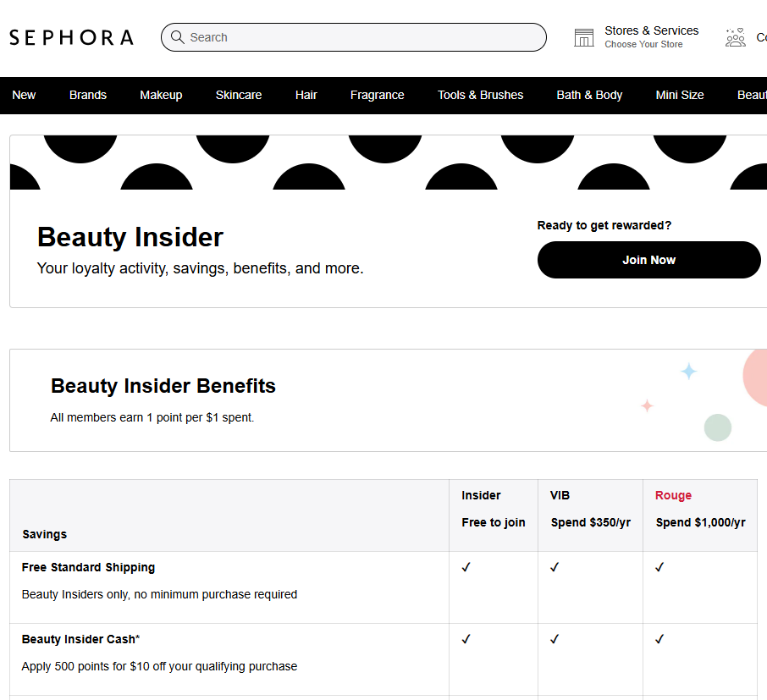
Task: Click the Sephora logo
Action: [x=71, y=36]
